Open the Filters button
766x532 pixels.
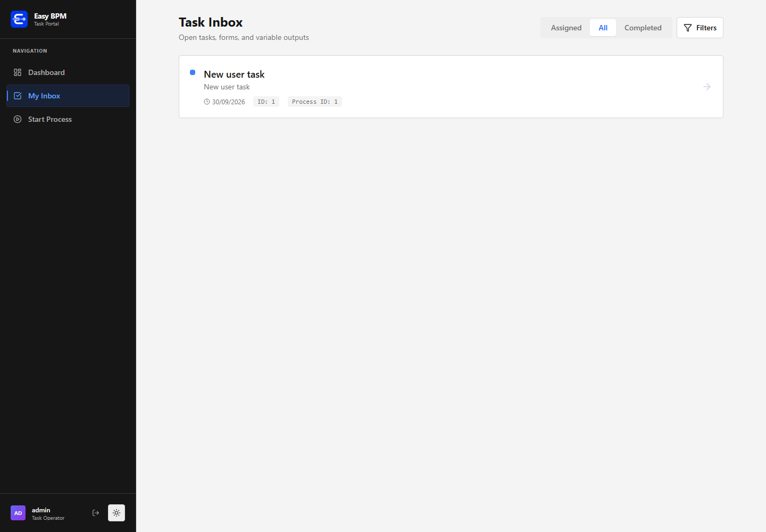[x=700, y=28]
